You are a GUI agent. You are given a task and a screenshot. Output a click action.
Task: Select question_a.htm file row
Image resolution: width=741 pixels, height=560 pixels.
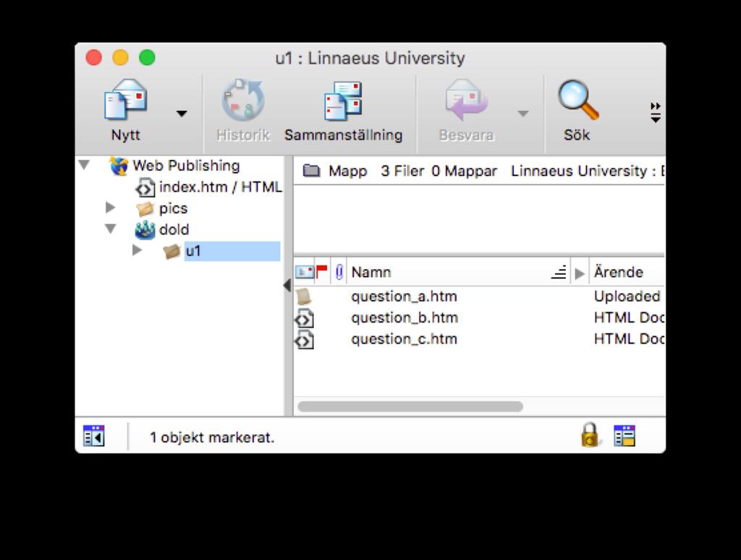point(479,297)
